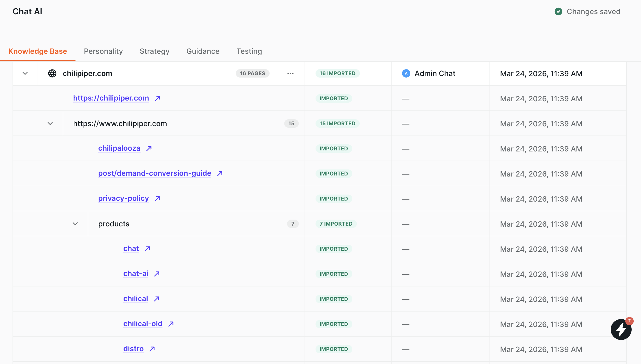Collapse the chilipiper.com source row
This screenshot has width=641, height=364.
click(25, 74)
